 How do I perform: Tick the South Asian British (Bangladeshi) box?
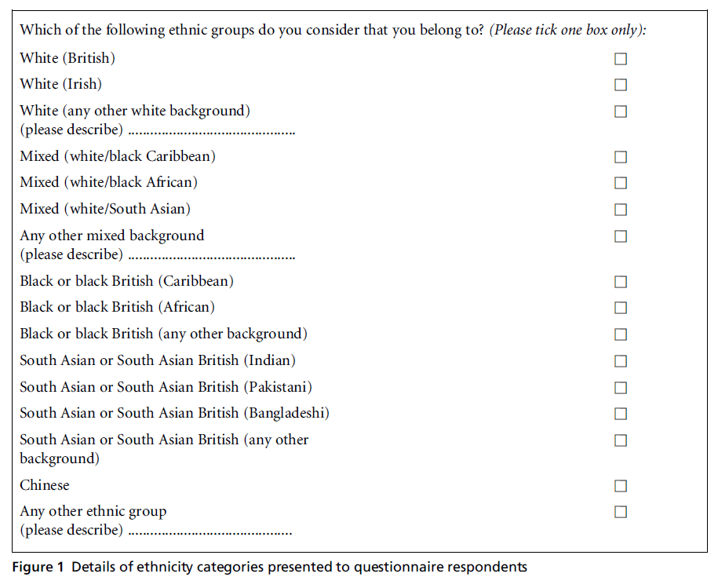click(621, 414)
